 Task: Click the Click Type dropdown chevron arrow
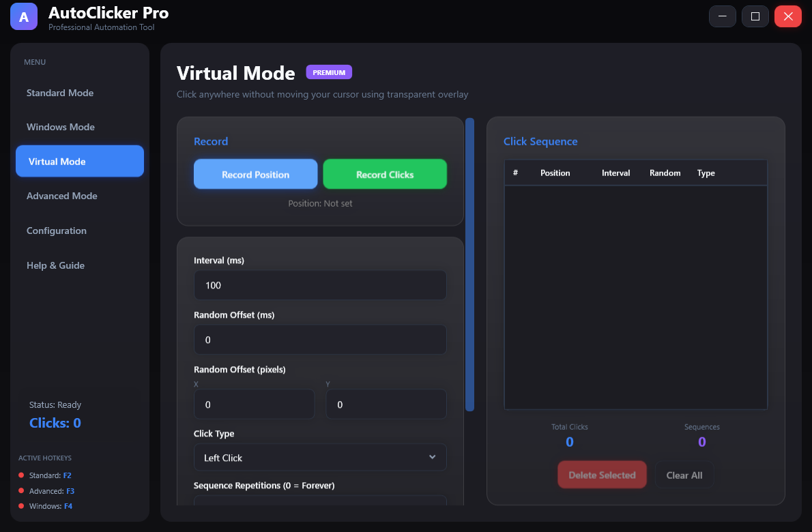[433, 457]
